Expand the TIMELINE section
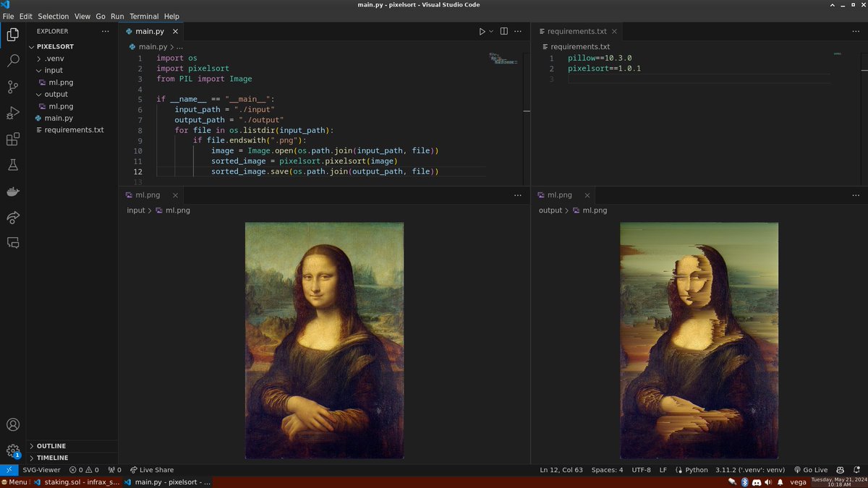 click(x=52, y=458)
